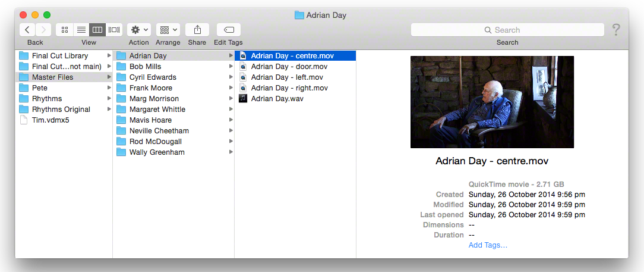Select column view button
This screenshot has height=272, width=644.
click(x=97, y=30)
